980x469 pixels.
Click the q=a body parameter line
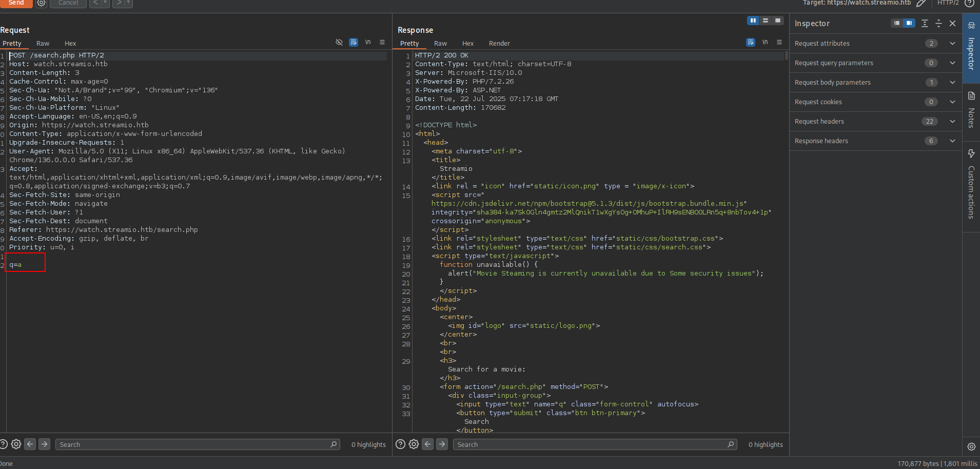coord(15,265)
